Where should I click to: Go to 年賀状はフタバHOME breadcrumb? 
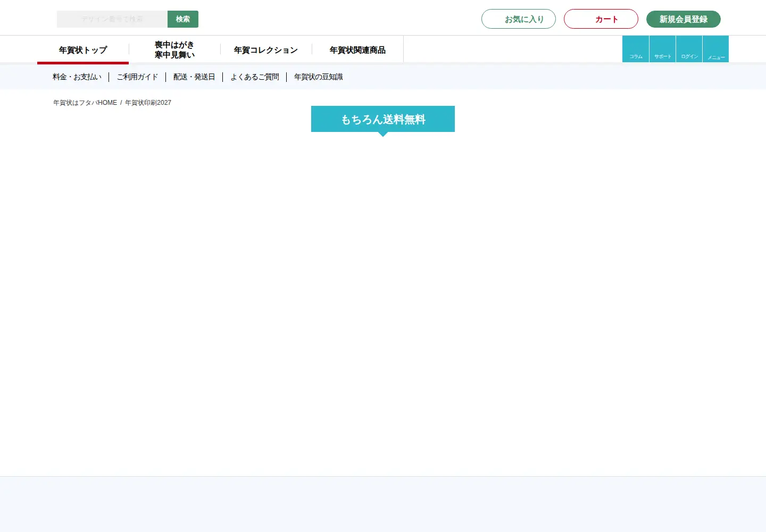click(85, 103)
